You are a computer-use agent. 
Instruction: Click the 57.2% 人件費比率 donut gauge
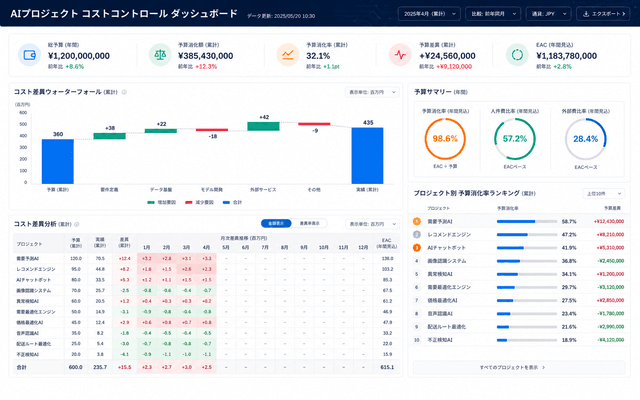tap(515, 139)
